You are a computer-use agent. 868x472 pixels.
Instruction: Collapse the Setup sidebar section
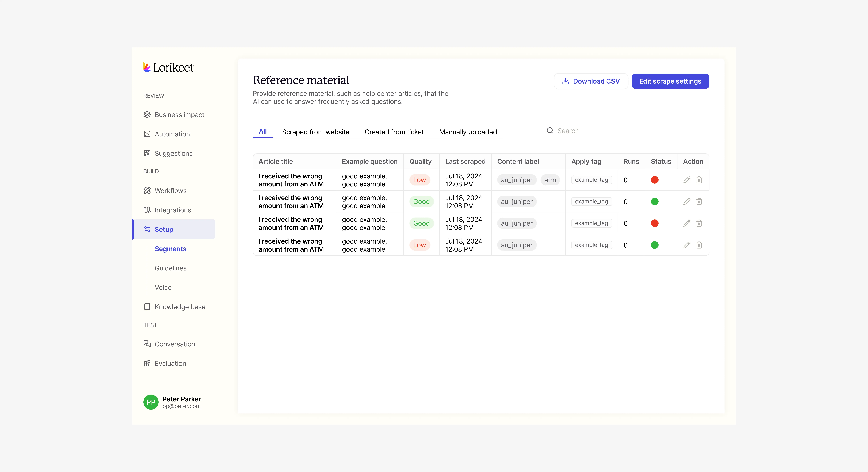(x=164, y=229)
